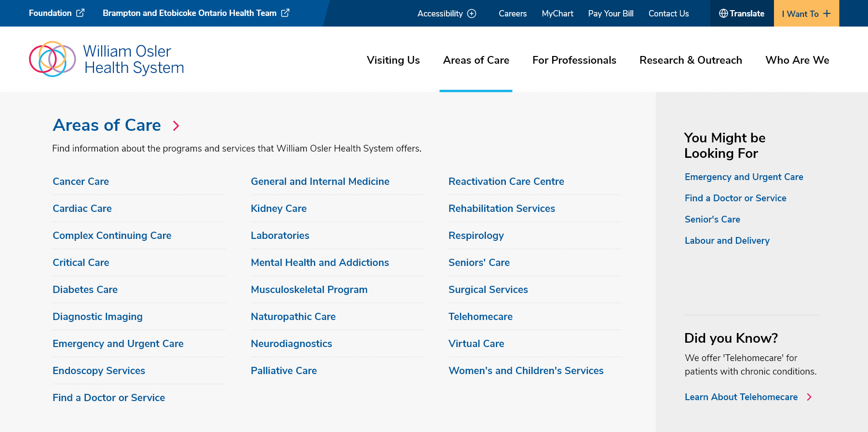Open the Visiting Us menu
Image resolution: width=868 pixels, height=432 pixels.
click(x=393, y=60)
